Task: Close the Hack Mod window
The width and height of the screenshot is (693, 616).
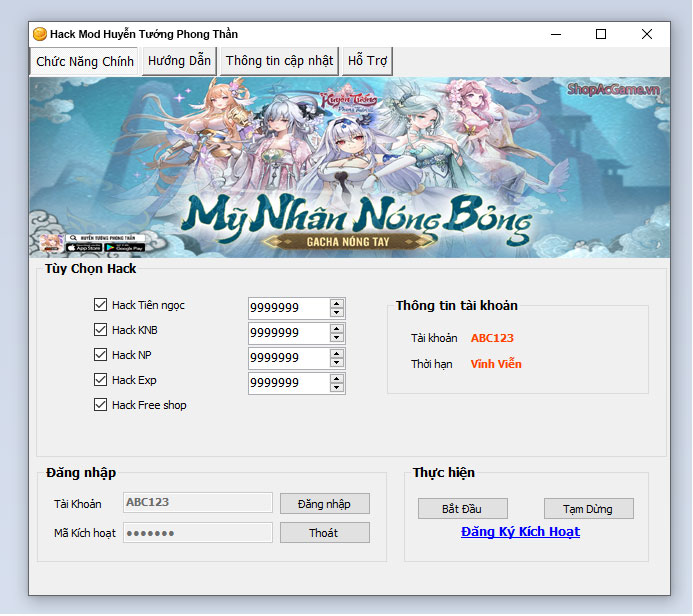Action: tap(647, 34)
